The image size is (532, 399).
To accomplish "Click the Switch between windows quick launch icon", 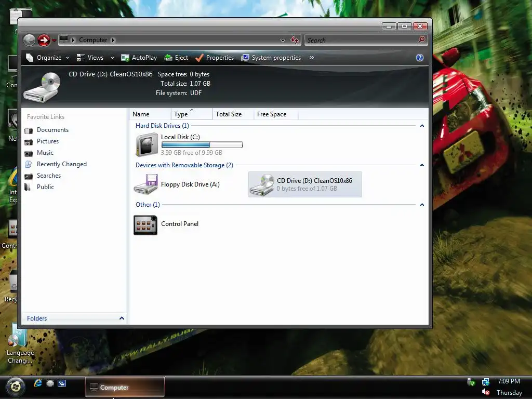I will 62,383.
